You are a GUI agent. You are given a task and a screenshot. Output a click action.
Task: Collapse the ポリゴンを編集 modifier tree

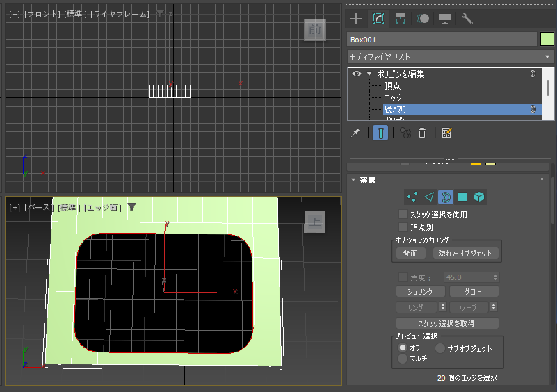369,74
